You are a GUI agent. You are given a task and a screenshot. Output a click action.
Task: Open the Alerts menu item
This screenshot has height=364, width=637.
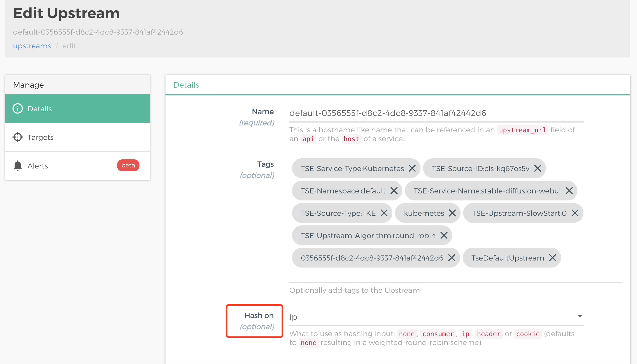[78, 166]
